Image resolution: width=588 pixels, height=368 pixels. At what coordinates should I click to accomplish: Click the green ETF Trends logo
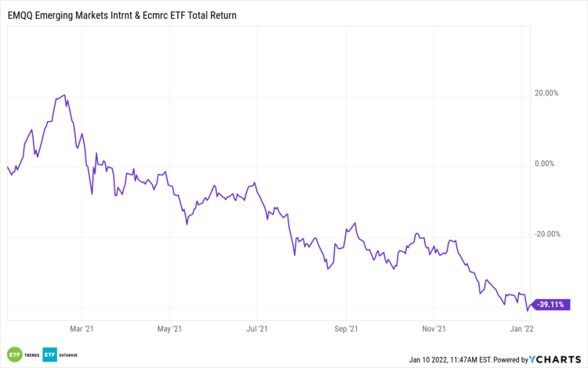[14, 354]
